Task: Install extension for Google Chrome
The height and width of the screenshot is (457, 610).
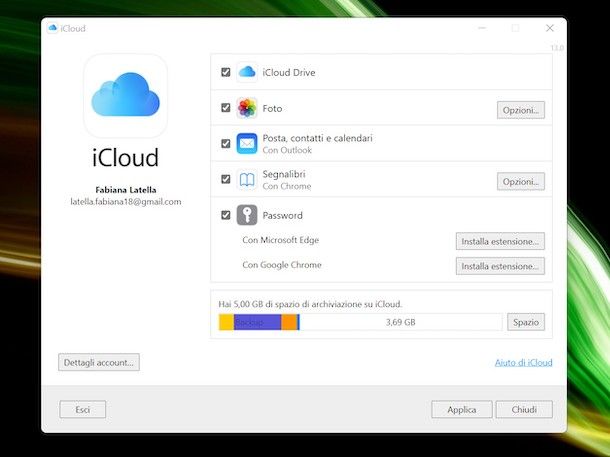Action: point(500,266)
